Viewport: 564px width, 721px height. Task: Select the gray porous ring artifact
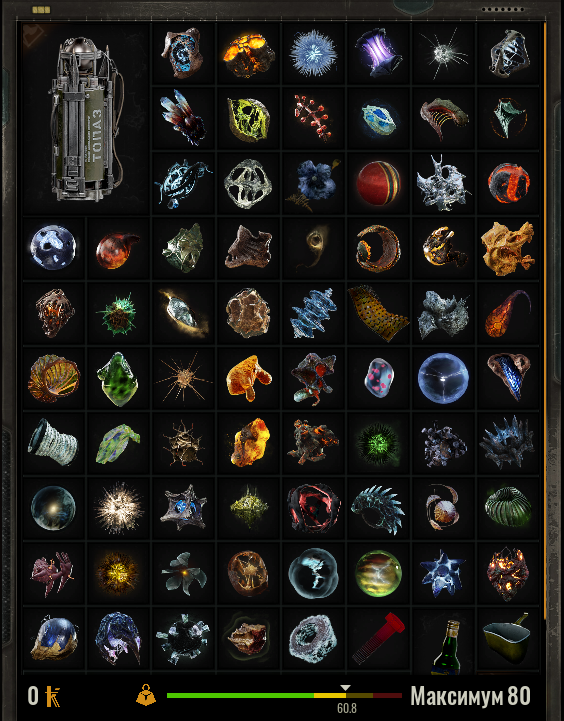(x=313, y=639)
